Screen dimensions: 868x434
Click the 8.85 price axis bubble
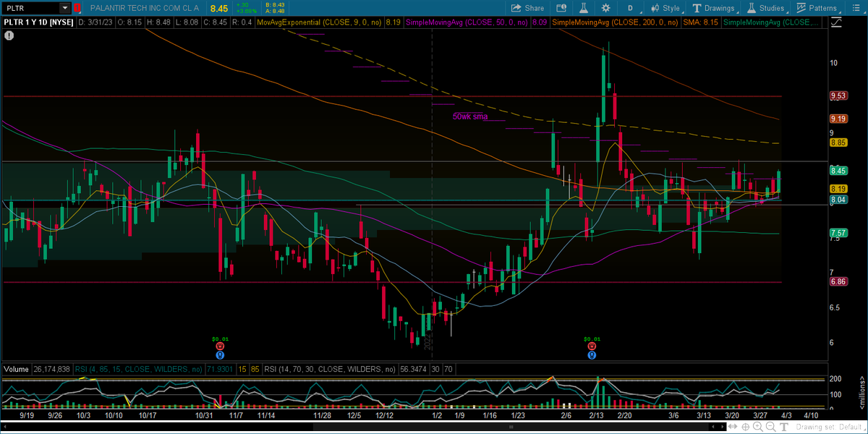click(838, 143)
